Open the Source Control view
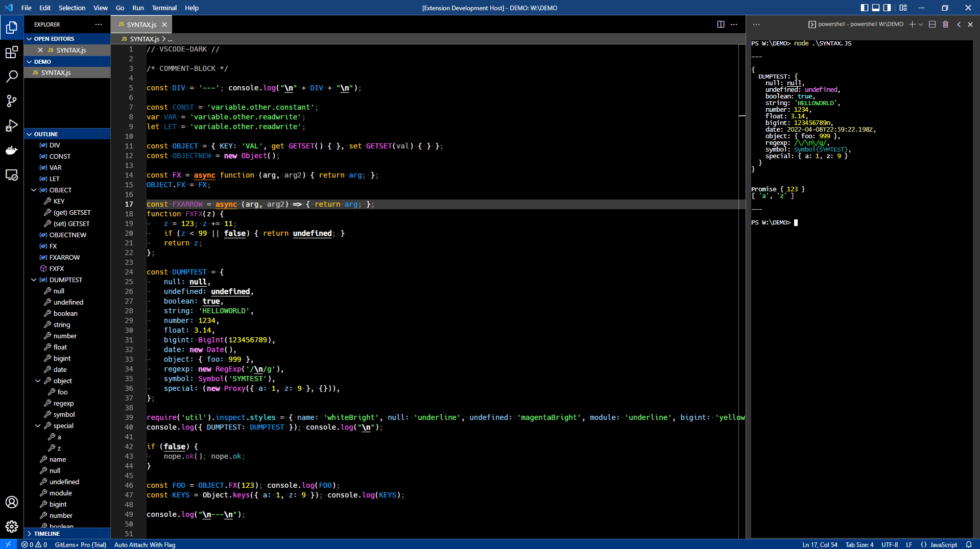The height and width of the screenshot is (549, 980). 12,101
